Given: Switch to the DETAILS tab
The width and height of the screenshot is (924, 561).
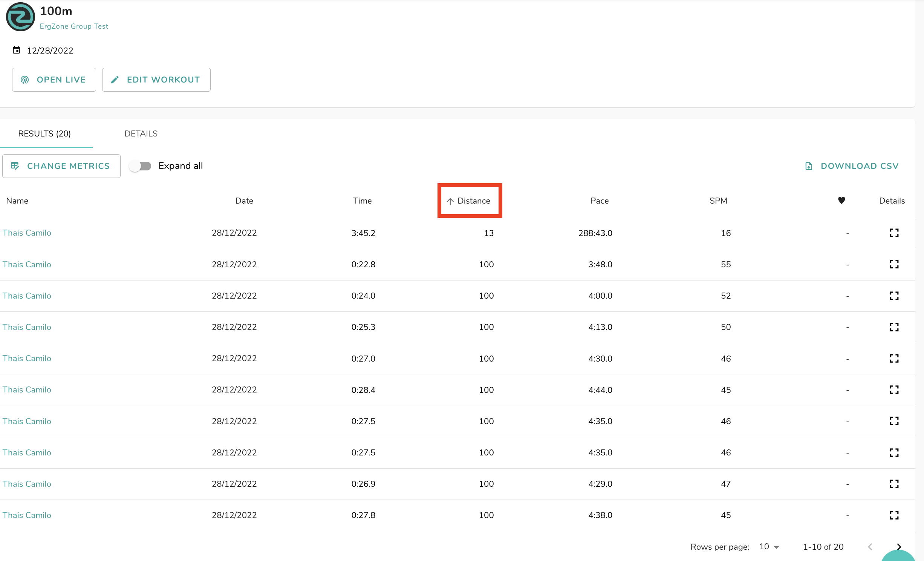Looking at the screenshot, I should [141, 134].
